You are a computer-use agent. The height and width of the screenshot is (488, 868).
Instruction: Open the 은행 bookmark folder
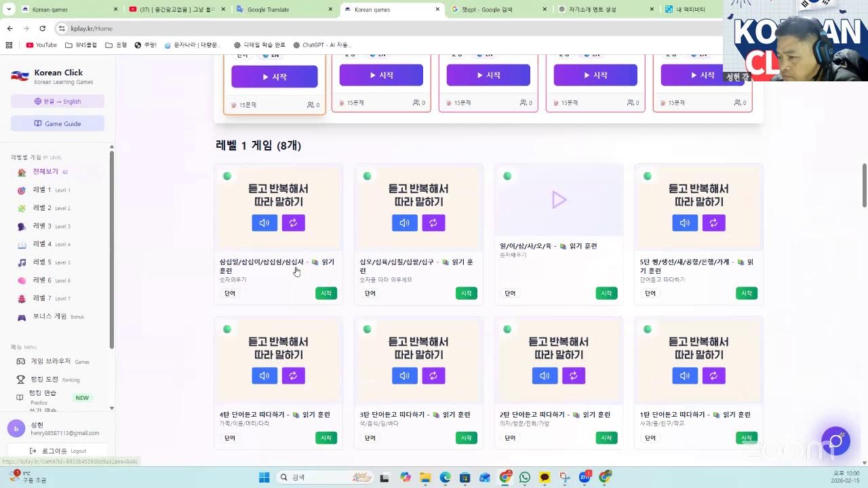click(x=117, y=45)
